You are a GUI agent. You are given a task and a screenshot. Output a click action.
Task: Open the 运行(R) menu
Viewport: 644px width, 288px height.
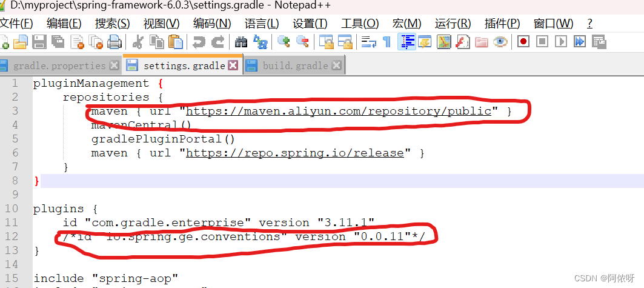(453, 24)
